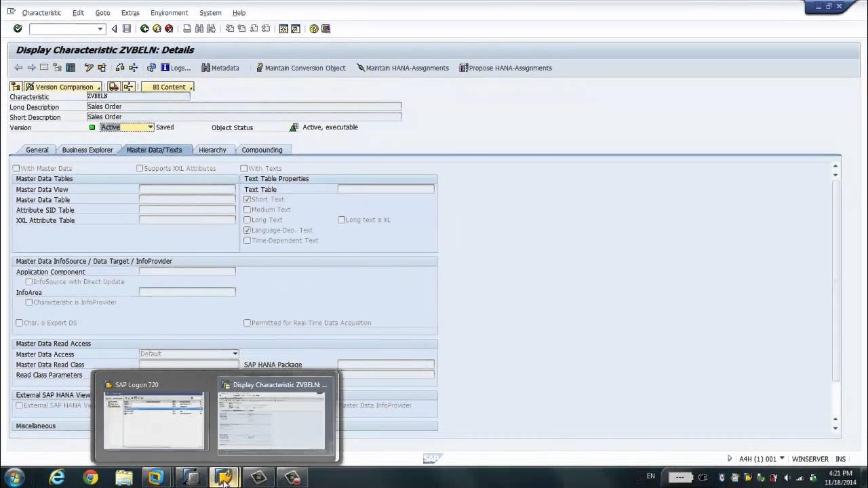Toggle the Short Text checkbox
Image resolution: width=868 pixels, height=488 pixels.
[x=247, y=199]
